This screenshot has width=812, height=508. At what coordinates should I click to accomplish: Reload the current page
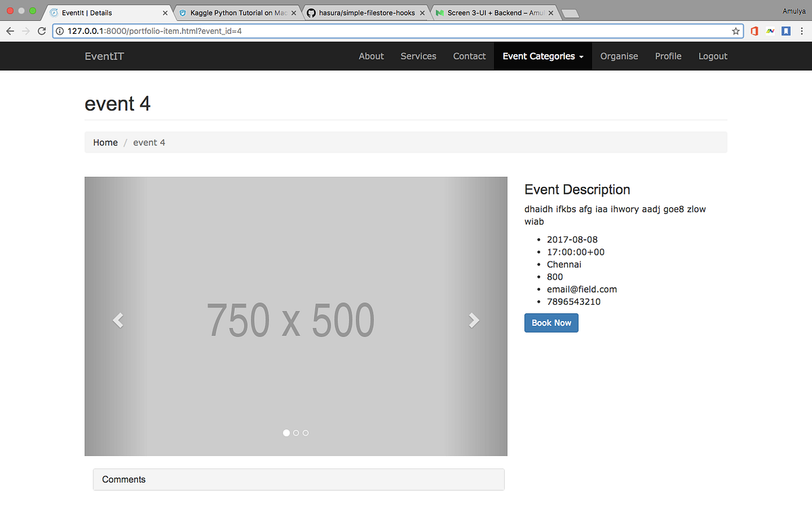42,30
